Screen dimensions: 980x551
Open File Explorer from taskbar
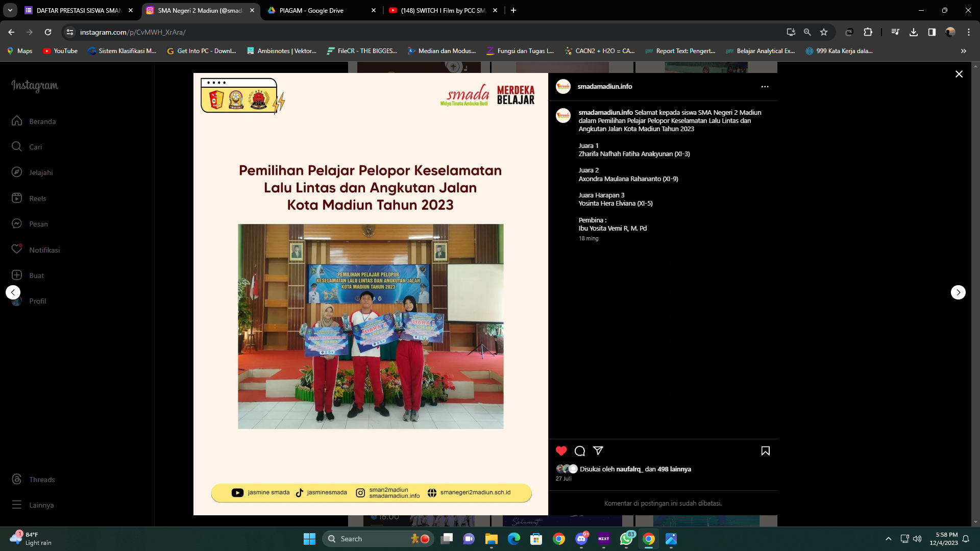point(492,539)
